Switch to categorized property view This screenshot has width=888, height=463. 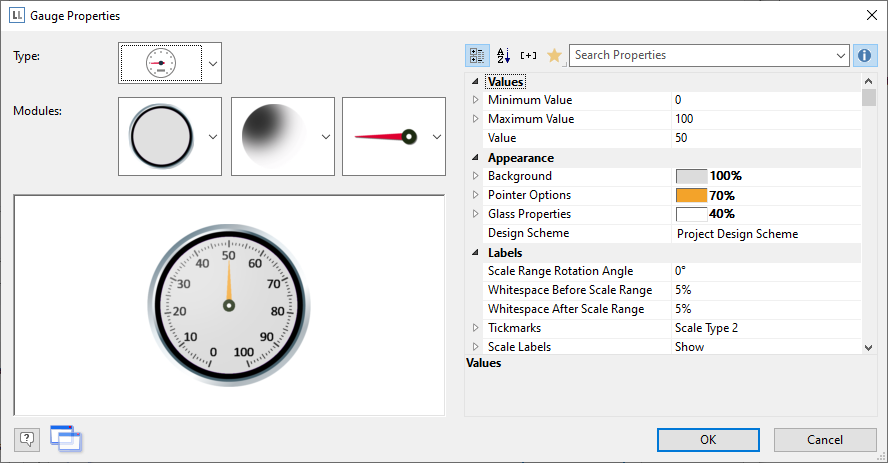click(477, 56)
